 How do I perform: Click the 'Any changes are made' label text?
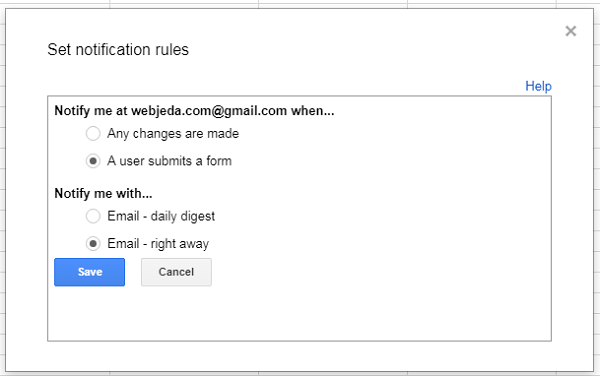[173, 133]
